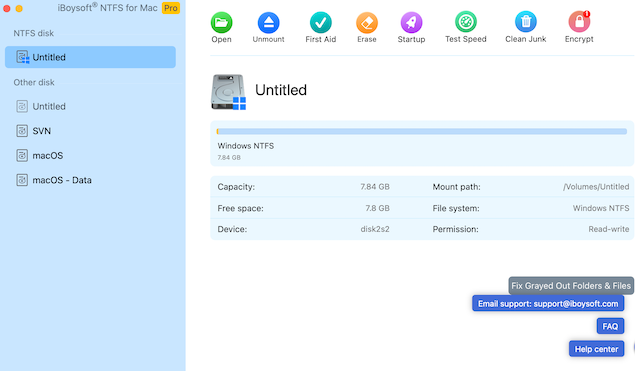
Task: Click Fix Grayed Out Folders & Files
Action: click(x=571, y=286)
